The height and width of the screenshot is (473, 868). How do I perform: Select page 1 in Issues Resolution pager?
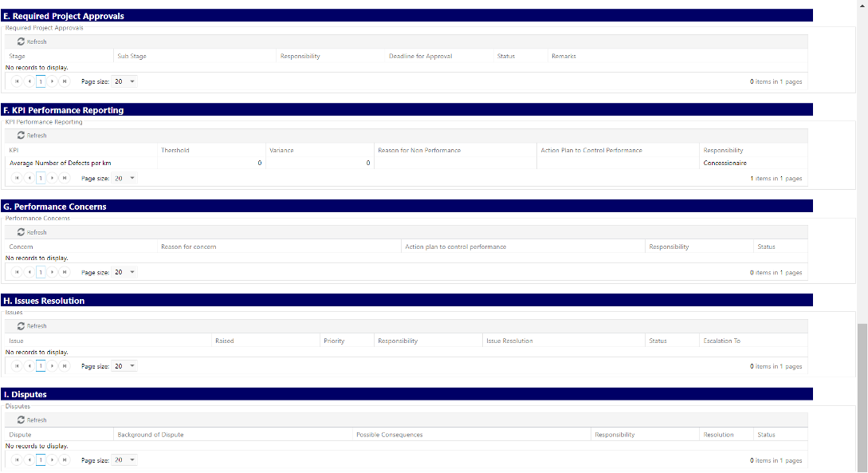coord(41,365)
